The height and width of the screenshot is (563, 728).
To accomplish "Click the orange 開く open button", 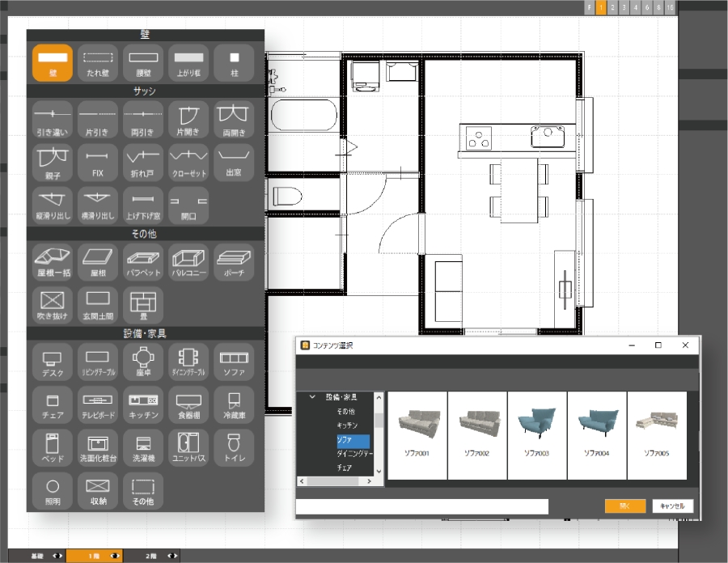I will (x=624, y=506).
